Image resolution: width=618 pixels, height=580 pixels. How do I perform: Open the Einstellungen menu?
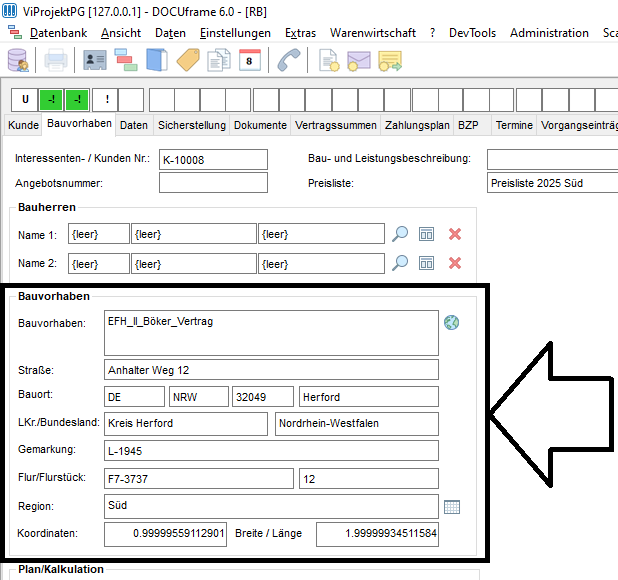(235, 33)
